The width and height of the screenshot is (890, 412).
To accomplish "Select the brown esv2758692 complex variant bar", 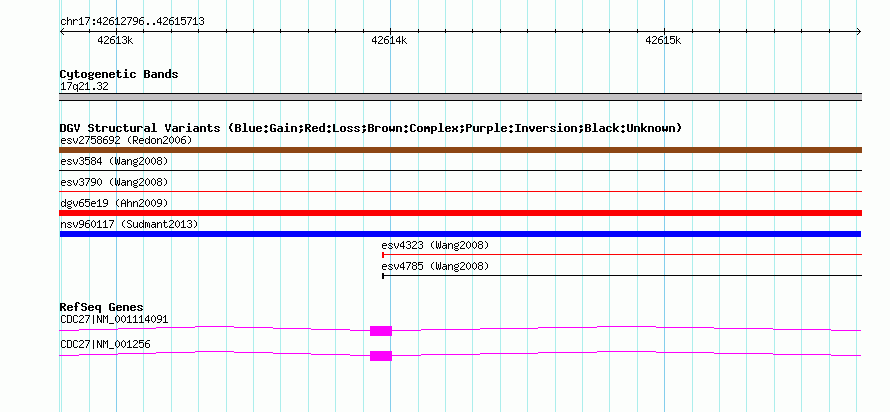I will pos(460,150).
